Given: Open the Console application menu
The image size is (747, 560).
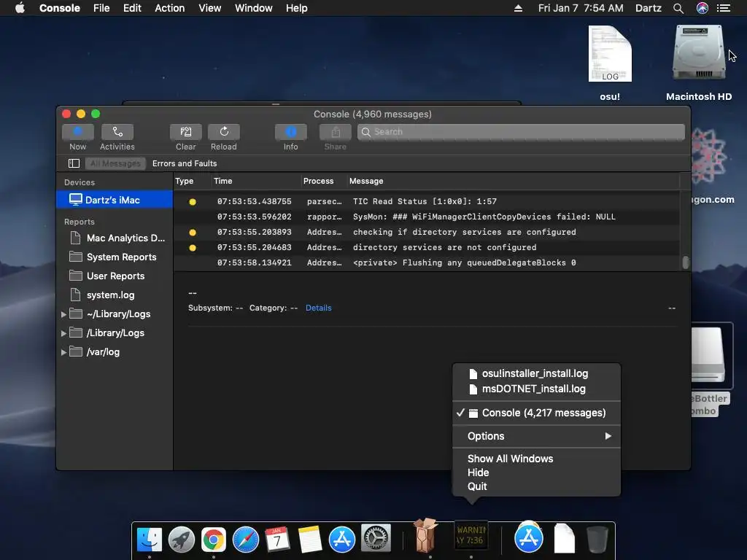Looking at the screenshot, I should pos(60,8).
